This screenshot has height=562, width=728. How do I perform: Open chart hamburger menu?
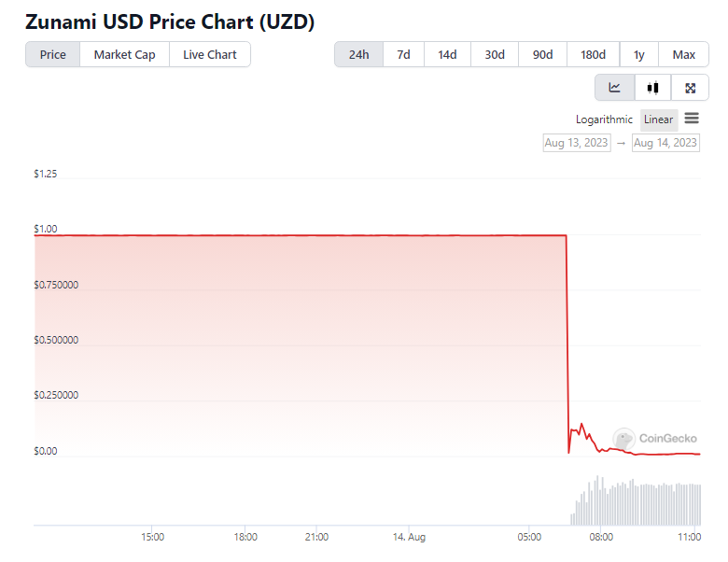[x=692, y=119]
